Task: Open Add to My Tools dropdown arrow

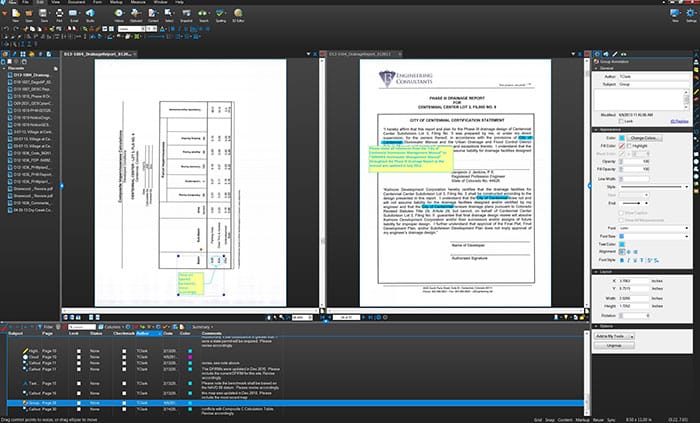Action: coord(632,336)
